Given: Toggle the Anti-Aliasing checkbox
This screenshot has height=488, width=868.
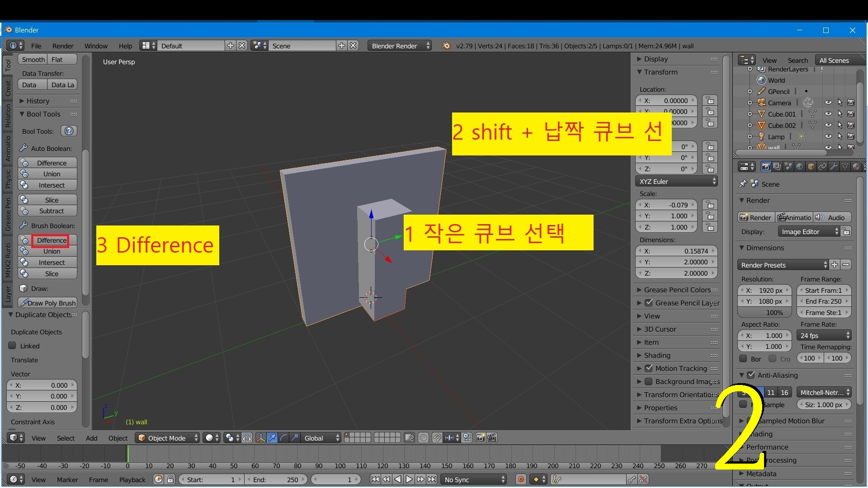Looking at the screenshot, I should coord(751,375).
